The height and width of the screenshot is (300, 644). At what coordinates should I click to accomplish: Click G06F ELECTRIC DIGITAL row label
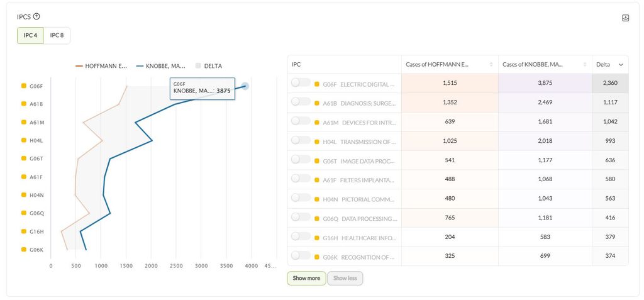point(360,84)
